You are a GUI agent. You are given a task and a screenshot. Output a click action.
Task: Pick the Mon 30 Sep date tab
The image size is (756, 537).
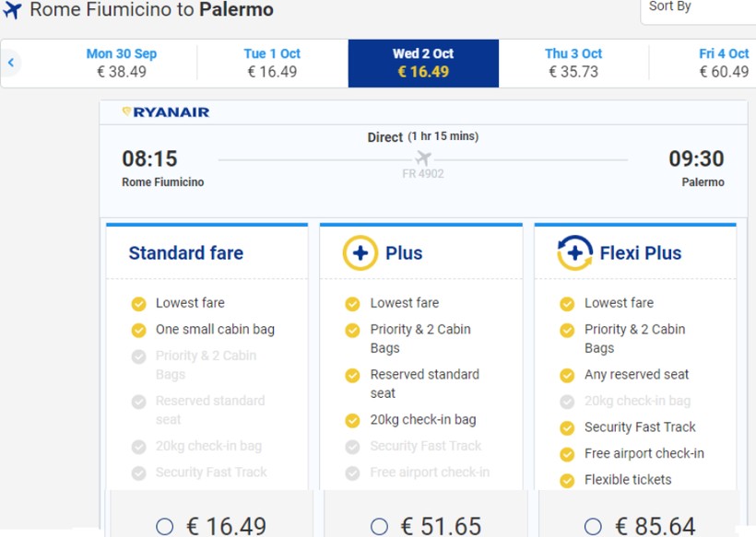121,63
